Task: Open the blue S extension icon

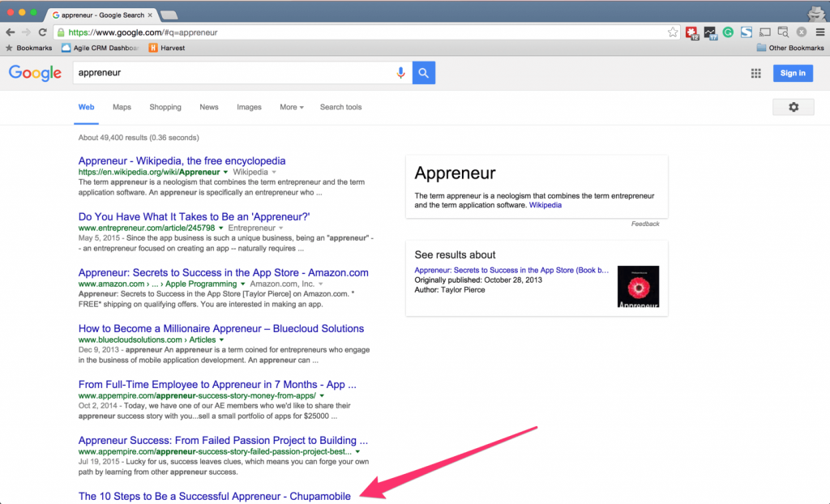Action: pyautogui.click(x=747, y=32)
